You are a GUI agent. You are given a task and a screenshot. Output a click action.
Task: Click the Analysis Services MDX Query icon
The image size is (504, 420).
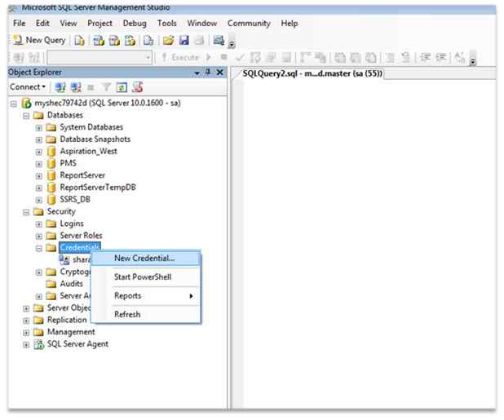click(99, 41)
